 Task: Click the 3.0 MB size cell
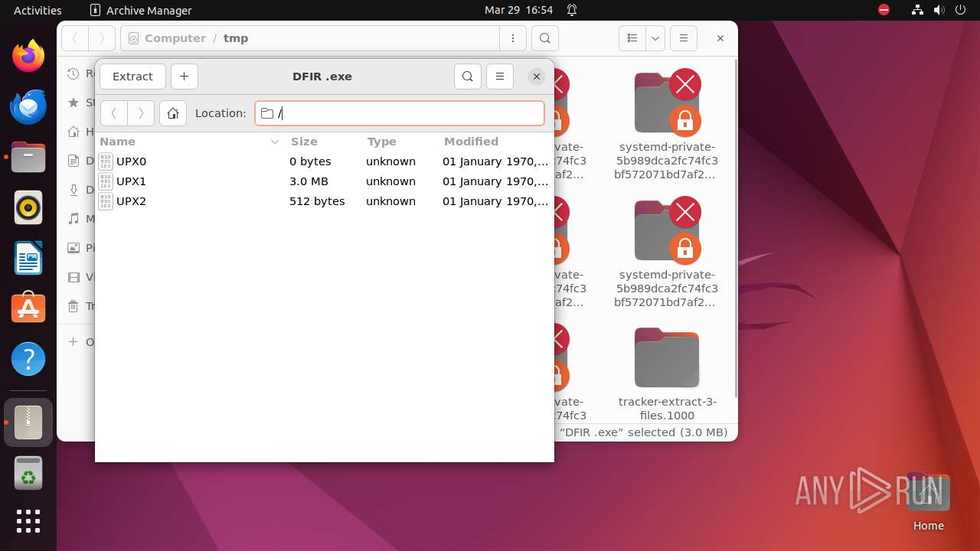tap(309, 181)
